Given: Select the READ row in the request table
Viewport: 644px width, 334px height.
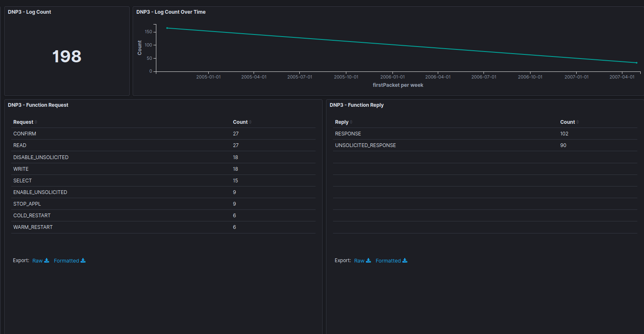Looking at the screenshot, I should 20,145.
